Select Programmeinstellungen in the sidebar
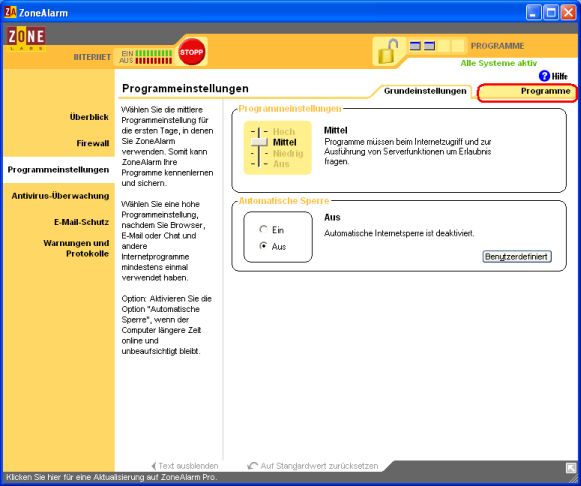 click(x=58, y=170)
